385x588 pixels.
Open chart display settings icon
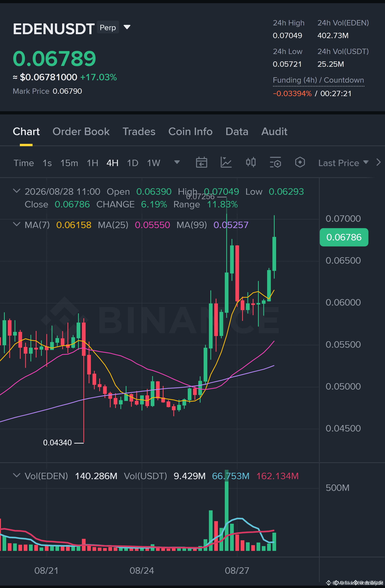pyautogui.click(x=275, y=162)
